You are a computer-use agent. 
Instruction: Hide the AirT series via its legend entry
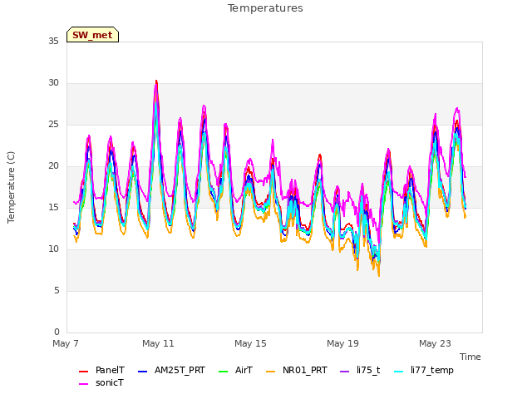click(x=236, y=370)
